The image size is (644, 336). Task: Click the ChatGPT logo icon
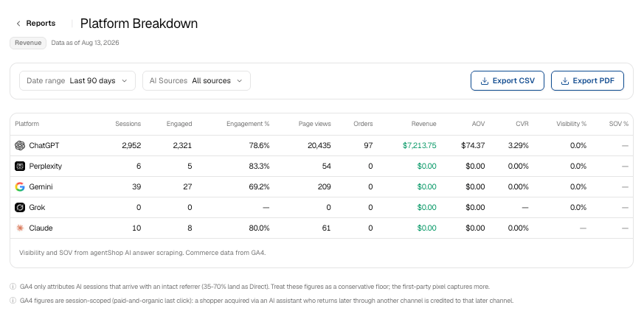20,146
